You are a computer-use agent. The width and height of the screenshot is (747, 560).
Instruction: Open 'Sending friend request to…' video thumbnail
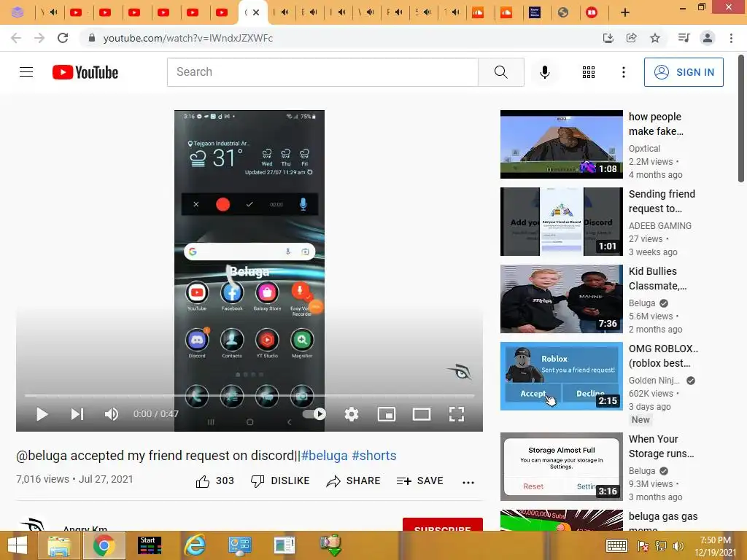tap(561, 222)
